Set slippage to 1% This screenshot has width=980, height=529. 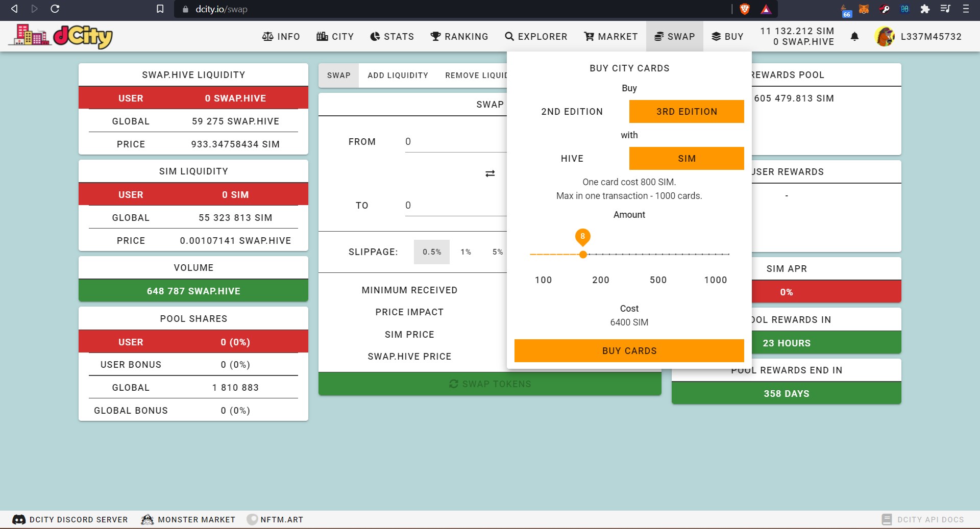[465, 251]
